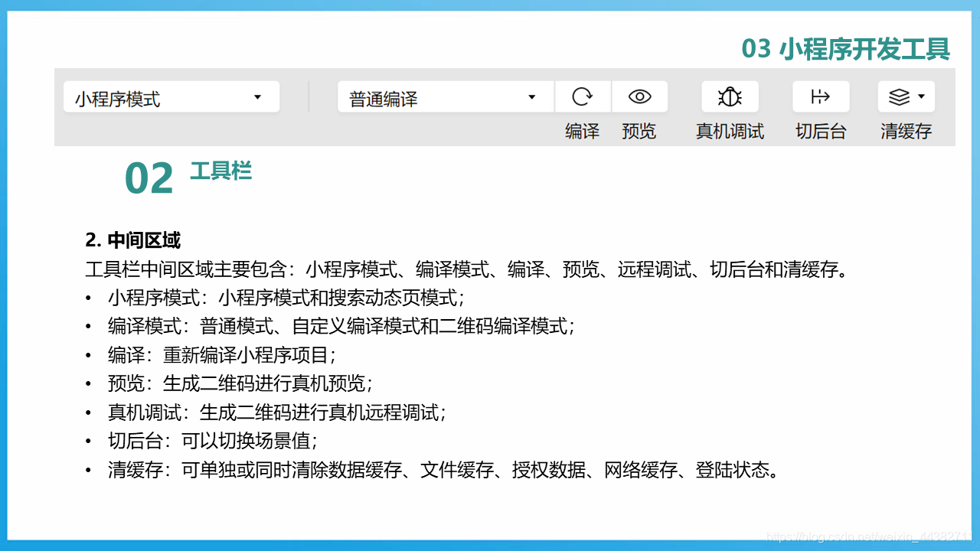
Task: Click the 真机调试 label in the toolbar
Action: [730, 131]
